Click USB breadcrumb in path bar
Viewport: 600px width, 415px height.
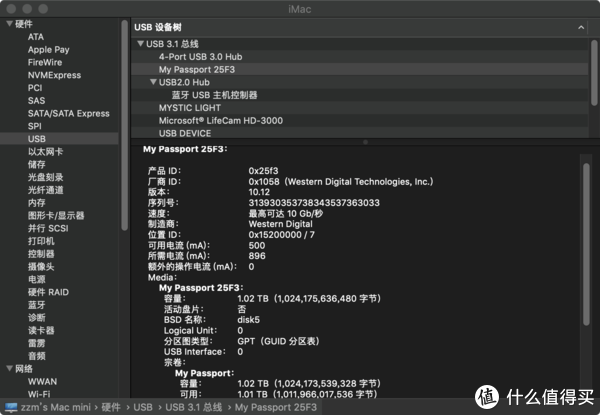143,407
